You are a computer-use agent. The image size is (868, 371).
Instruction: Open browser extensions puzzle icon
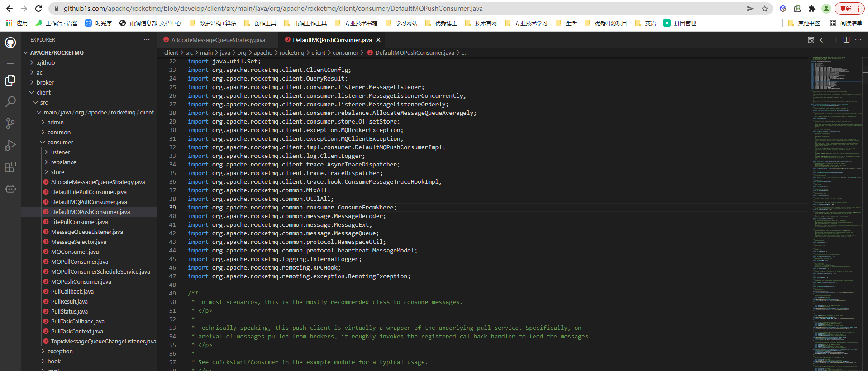coord(812,9)
